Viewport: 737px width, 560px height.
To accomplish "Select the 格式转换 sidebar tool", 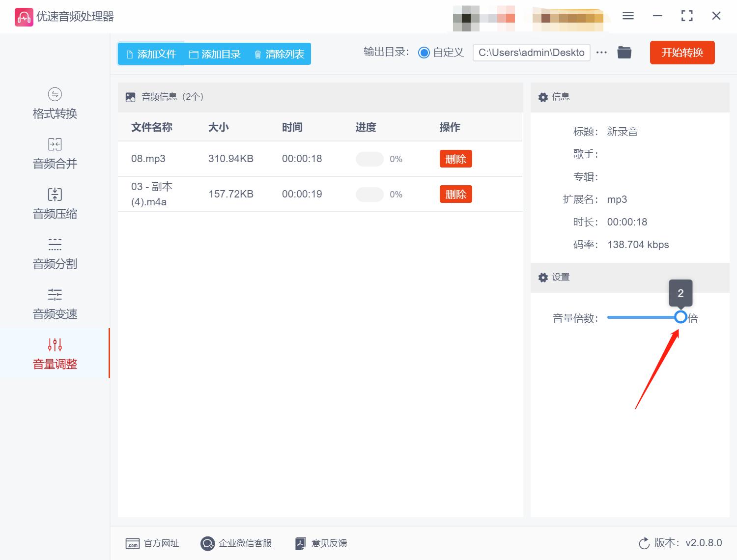I will click(54, 103).
